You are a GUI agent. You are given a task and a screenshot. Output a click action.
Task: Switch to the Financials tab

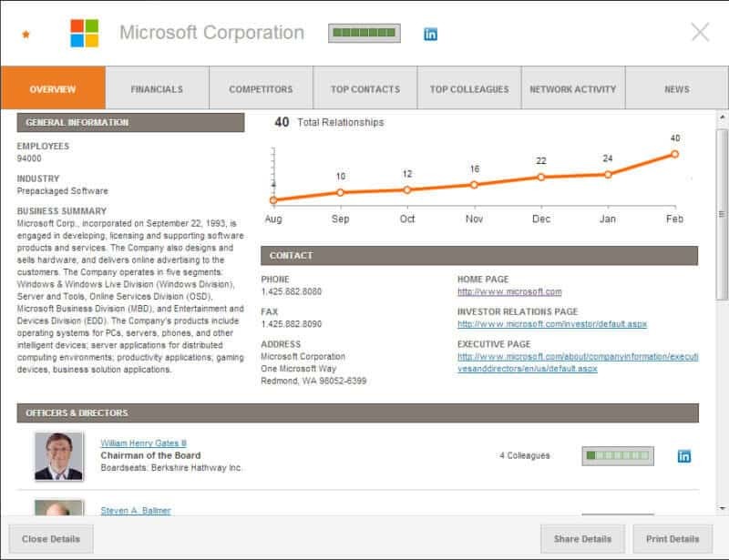157,89
